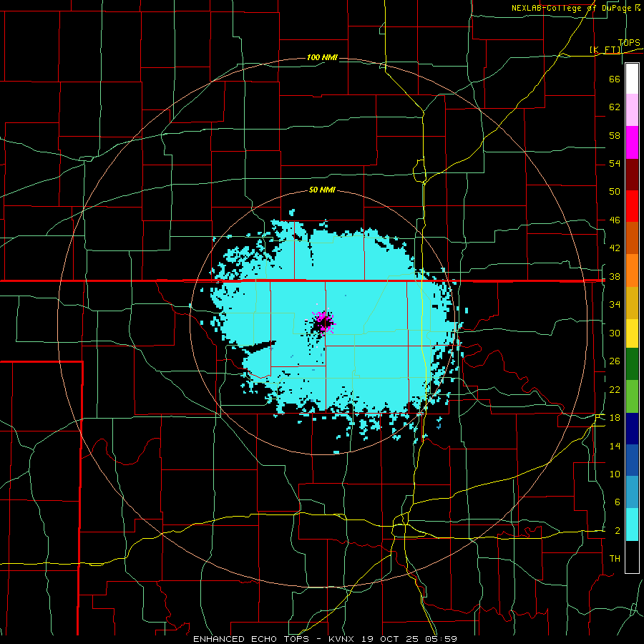Click the maroon legend color block

pos(632,175)
